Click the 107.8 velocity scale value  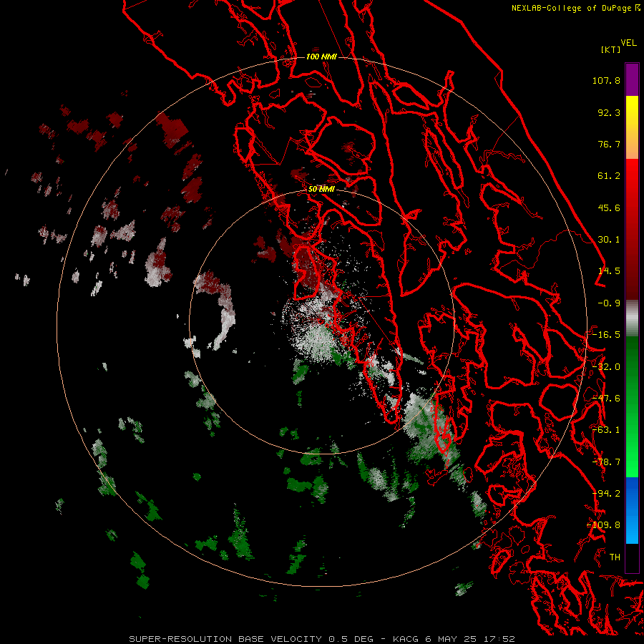click(606, 80)
